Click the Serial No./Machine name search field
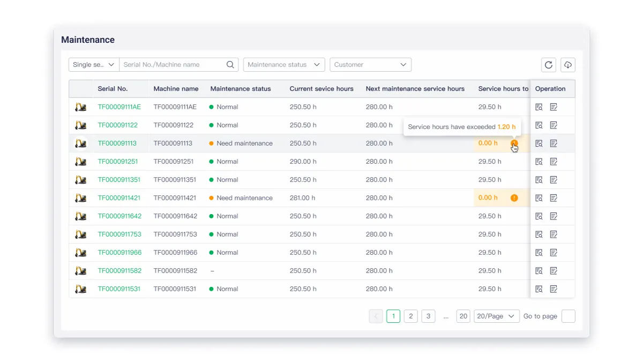This screenshot has width=643, height=364. [171, 65]
